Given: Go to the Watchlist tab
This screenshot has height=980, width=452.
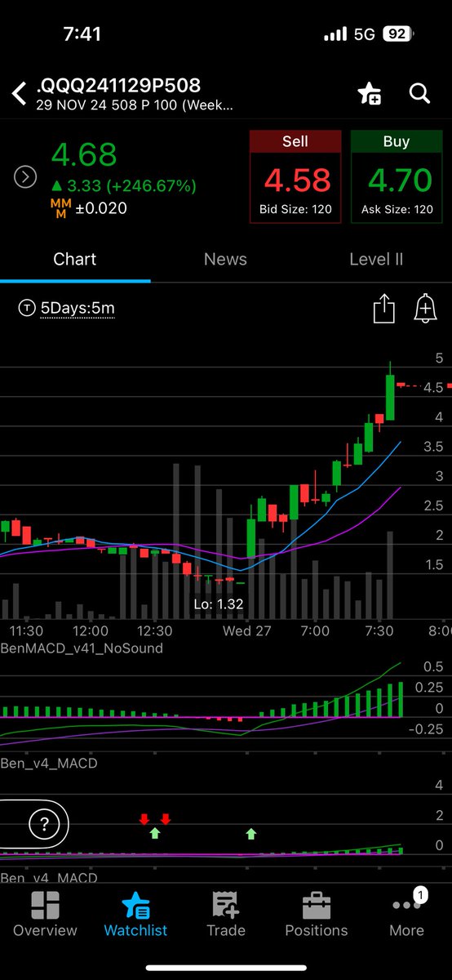Looking at the screenshot, I should coord(135,914).
